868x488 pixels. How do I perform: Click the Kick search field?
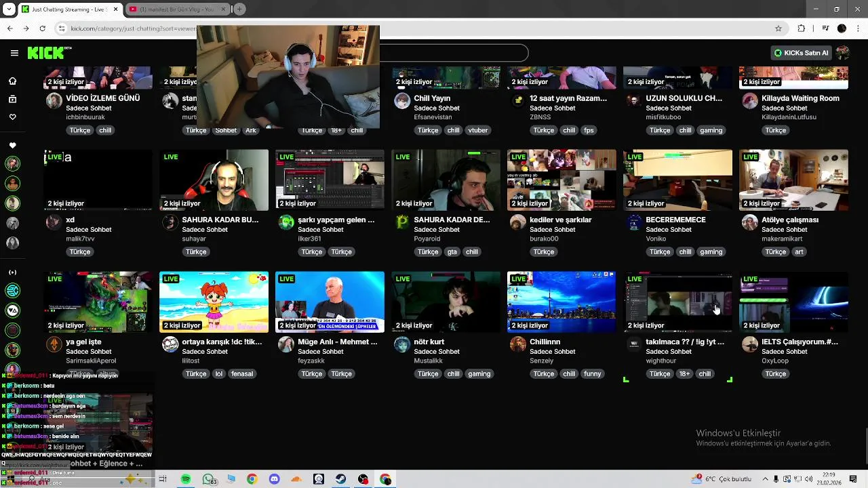click(x=453, y=53)
